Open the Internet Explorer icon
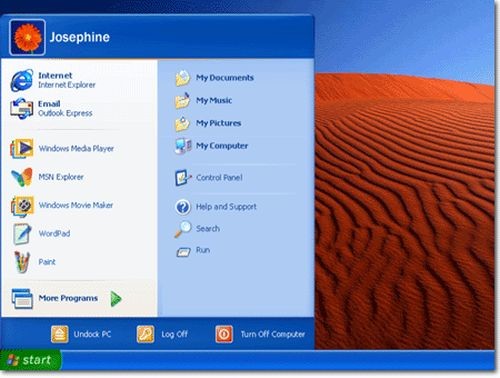The height and width of the screenshot is (378, 500). (22, 80)
